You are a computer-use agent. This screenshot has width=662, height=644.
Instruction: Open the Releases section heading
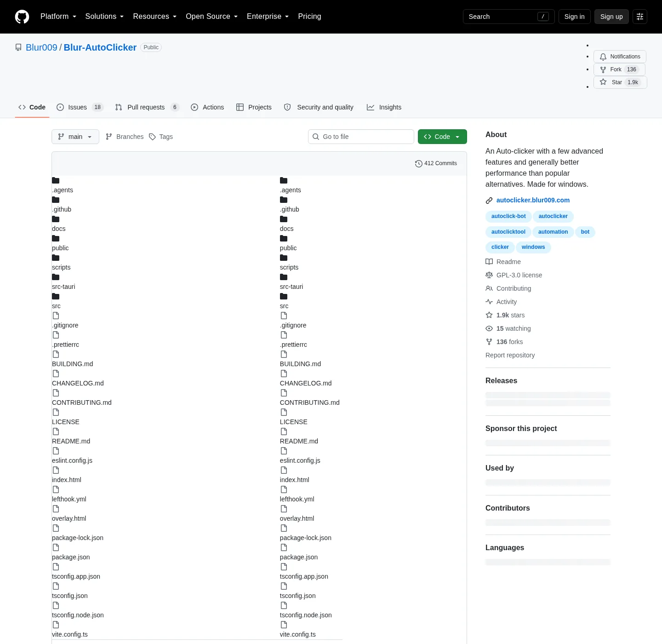pyautogui.click(x=501, y=380)
